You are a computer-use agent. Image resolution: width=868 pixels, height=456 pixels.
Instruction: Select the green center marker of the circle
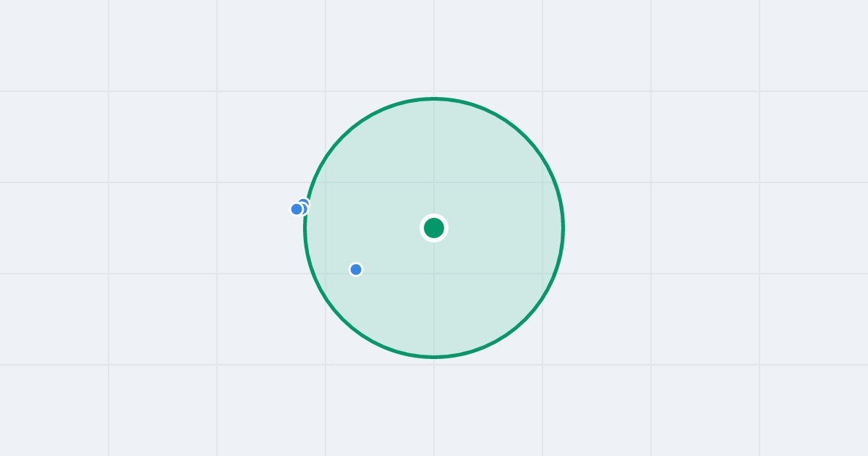pos(434,228)
